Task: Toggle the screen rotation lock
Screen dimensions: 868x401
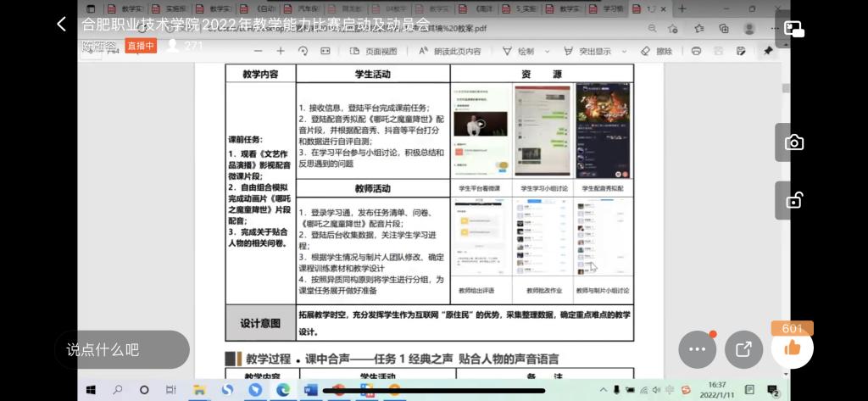Action: click(794, 201)
